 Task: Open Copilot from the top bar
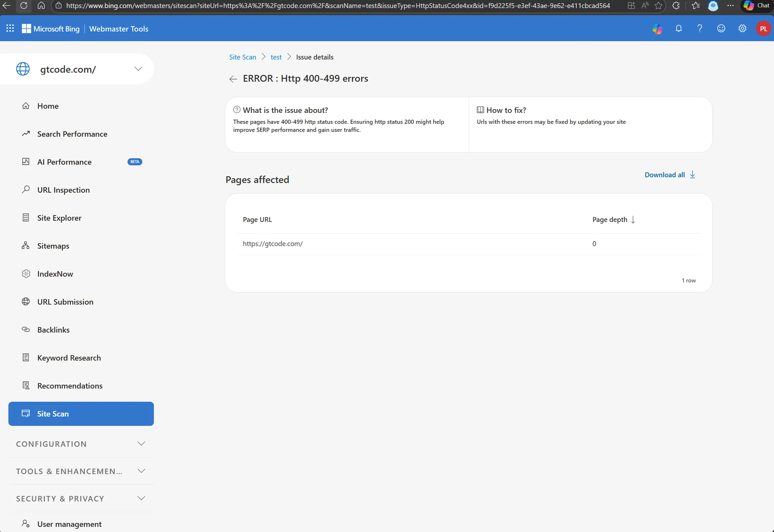pos(657,28)
